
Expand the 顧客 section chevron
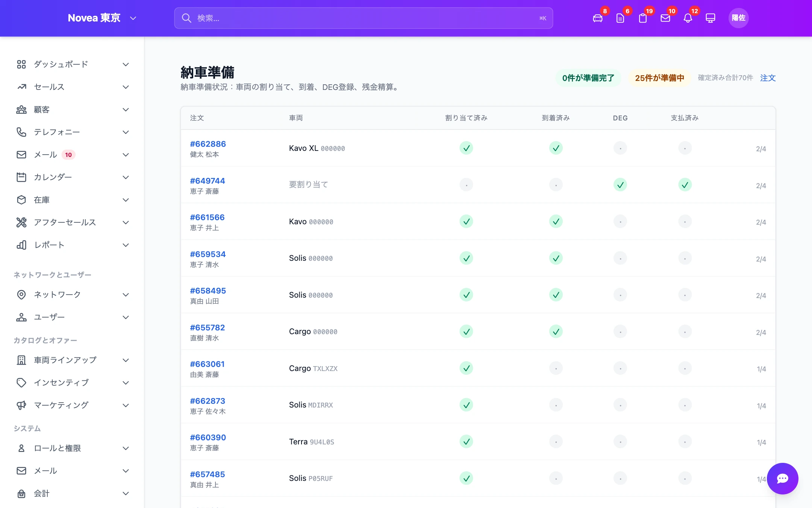(126, 110)
